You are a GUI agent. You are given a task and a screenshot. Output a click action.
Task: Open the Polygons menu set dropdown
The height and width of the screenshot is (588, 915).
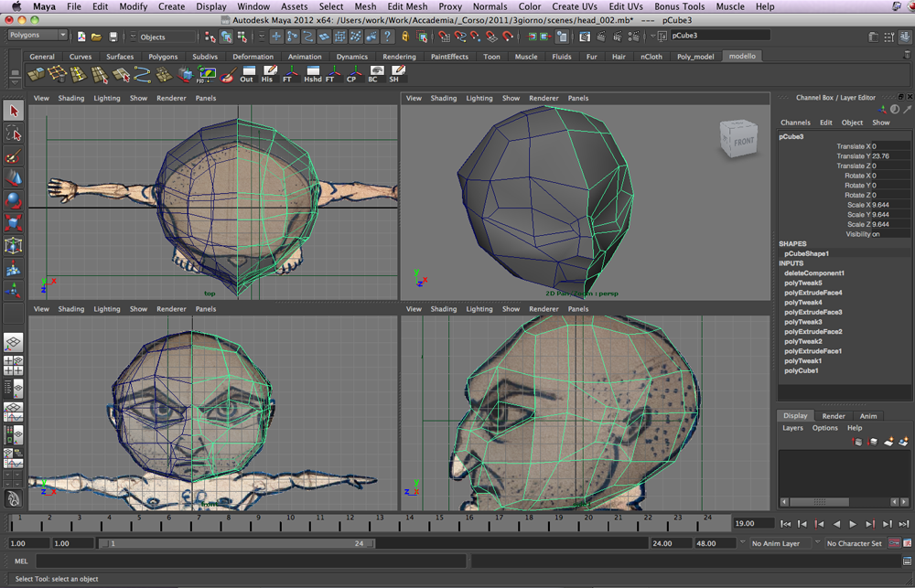point(38,36)
